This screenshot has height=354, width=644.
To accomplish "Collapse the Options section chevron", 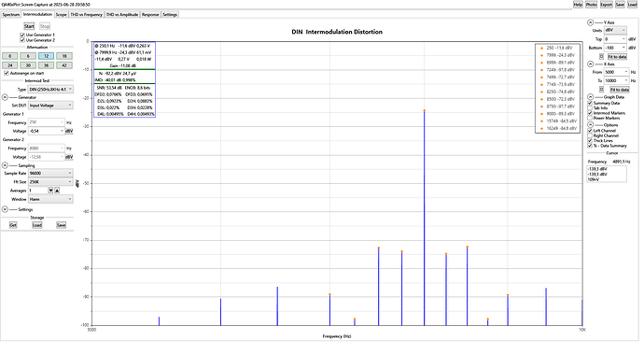I will [590, 124].
